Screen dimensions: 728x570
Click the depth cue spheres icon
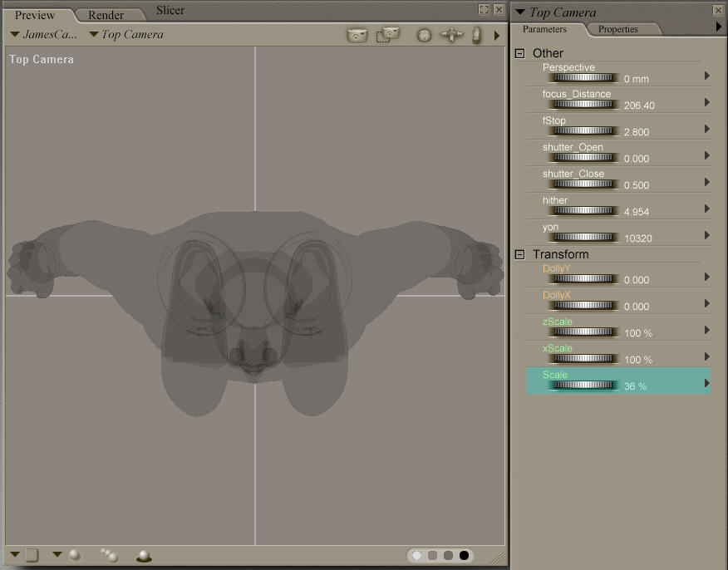pyautogui.click(x=109, y=555)
